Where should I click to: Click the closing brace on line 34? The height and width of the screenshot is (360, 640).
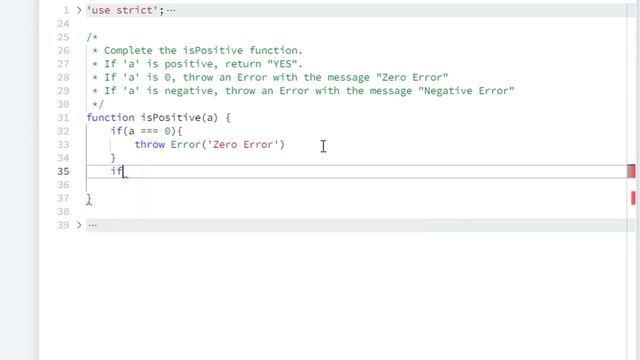tap(113, 158)
